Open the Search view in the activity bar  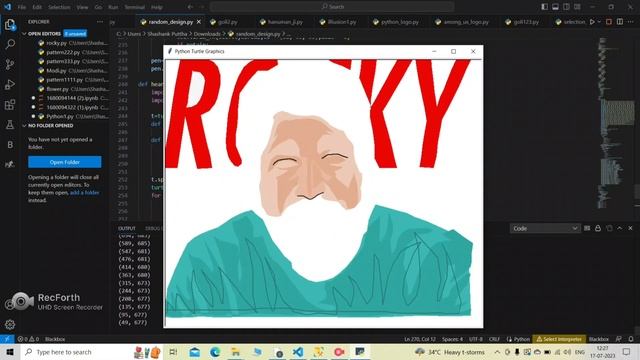click(10, 44)
